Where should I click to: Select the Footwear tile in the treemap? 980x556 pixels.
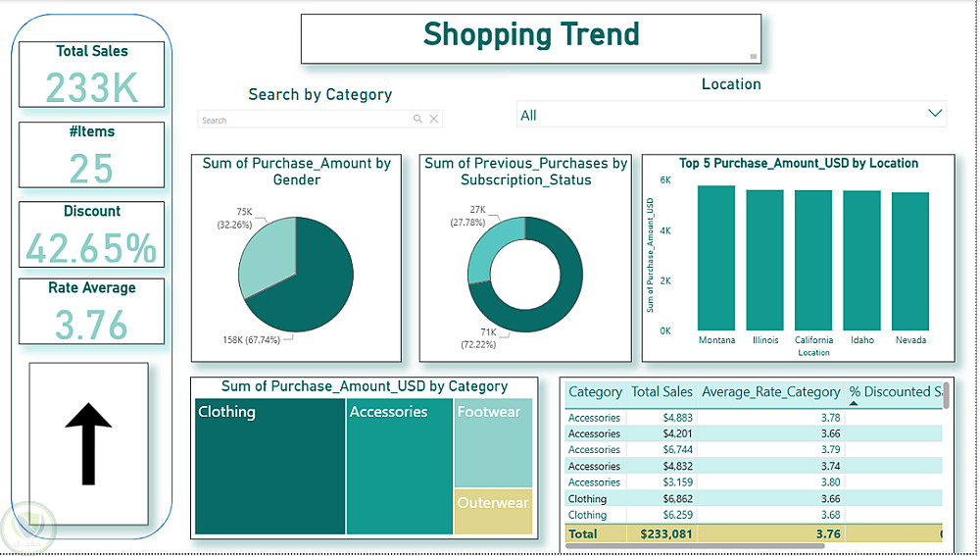pos(493,443)
